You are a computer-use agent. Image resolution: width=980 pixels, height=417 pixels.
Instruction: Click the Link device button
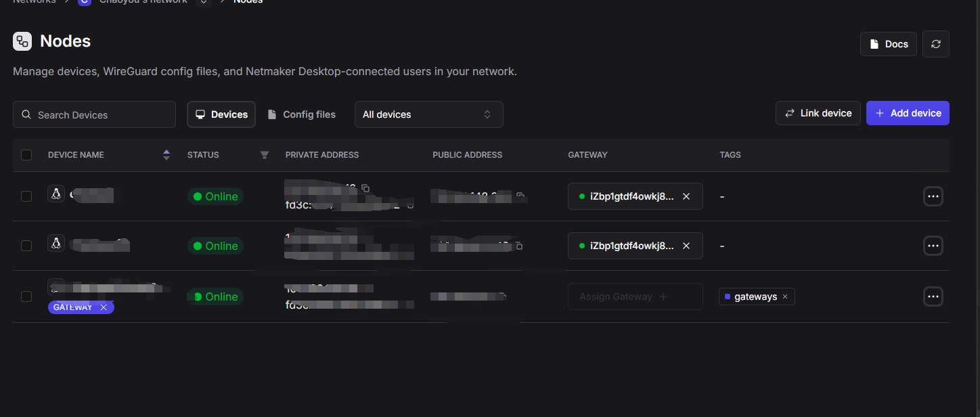tap(818, 113)
